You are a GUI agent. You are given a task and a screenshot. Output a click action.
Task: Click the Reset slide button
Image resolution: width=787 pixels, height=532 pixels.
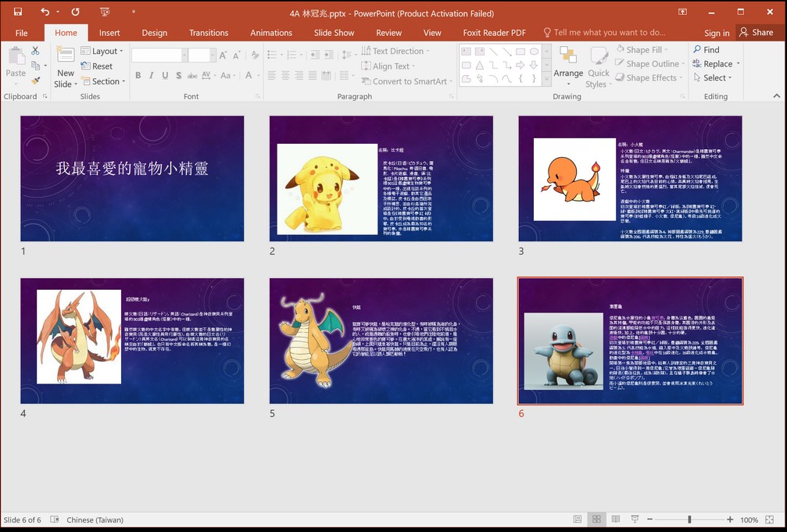coord(96,66)
